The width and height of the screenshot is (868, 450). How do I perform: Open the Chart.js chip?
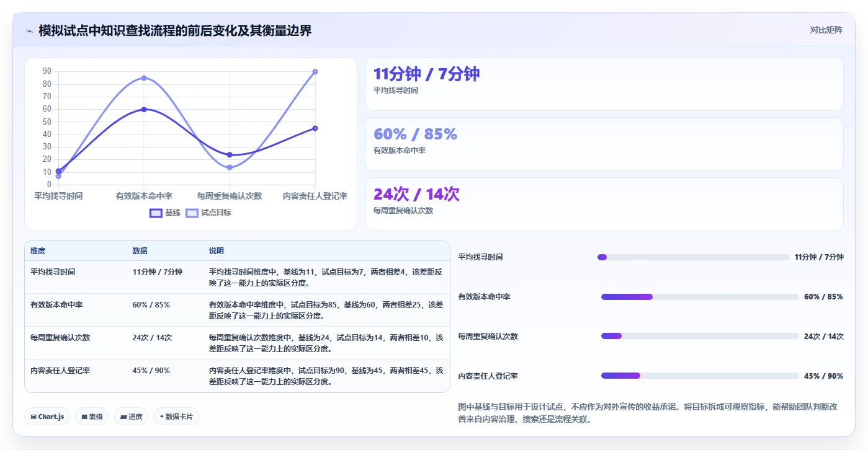[47, 417]
